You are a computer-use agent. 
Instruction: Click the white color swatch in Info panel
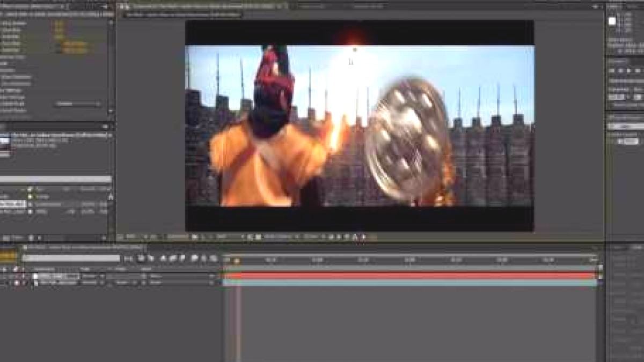tap(612, 21)
